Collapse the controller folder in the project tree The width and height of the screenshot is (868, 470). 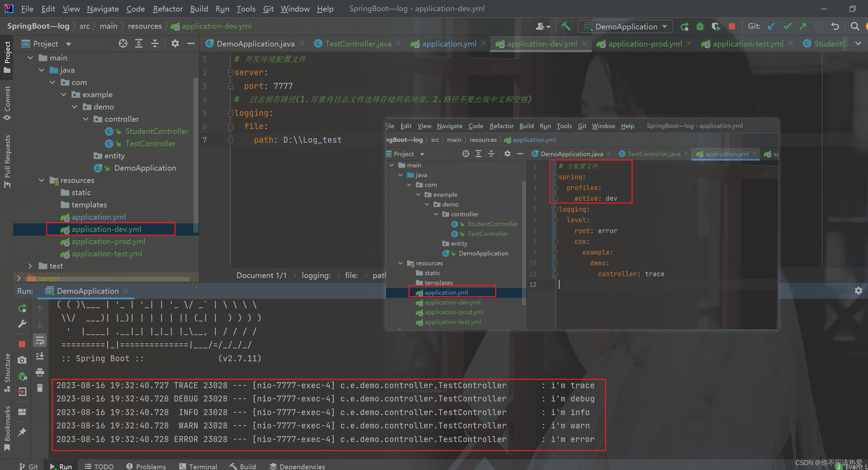pyautogui.click(x=86, y=119)
